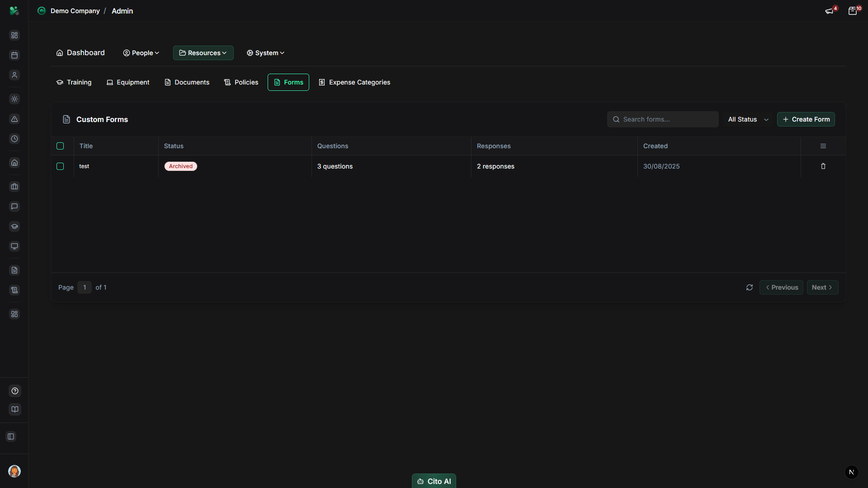The width and height of the screenshot is (868, 488).
Task: Check the checkbox next to the test form
Action: point(60,166)
